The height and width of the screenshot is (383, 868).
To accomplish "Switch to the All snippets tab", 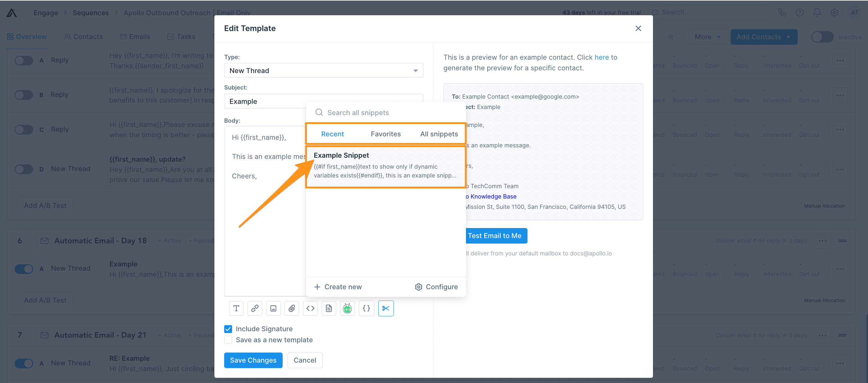I will click(x=439, y=134).
